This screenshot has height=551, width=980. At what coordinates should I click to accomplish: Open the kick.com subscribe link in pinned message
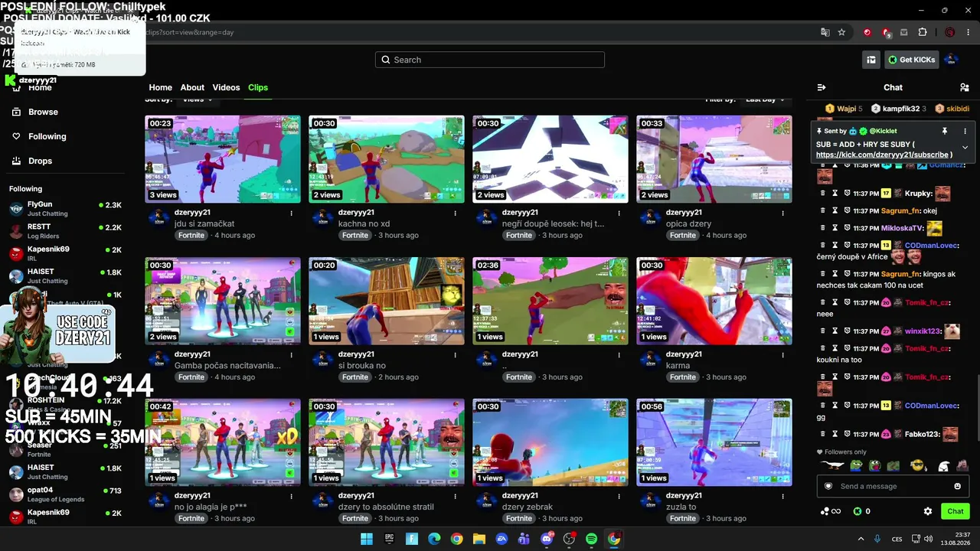[884, 155]
